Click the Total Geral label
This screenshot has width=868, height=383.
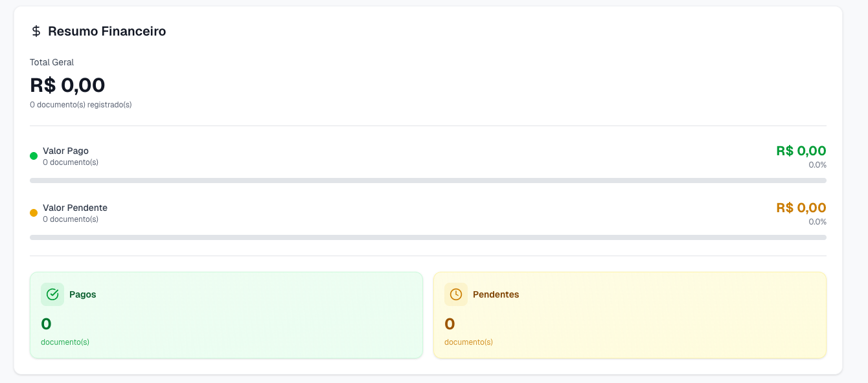pos(52,62)
